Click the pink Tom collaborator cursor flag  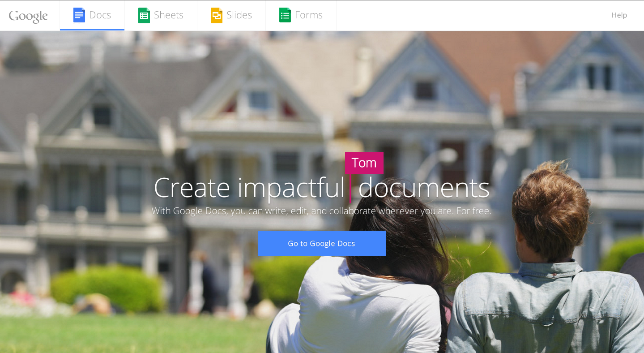[x=364, y=163]
